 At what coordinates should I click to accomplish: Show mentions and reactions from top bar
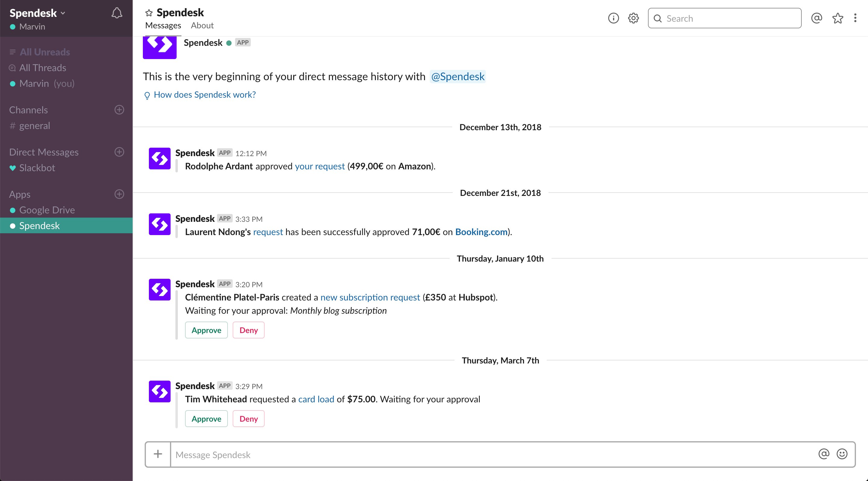(816, 18)
